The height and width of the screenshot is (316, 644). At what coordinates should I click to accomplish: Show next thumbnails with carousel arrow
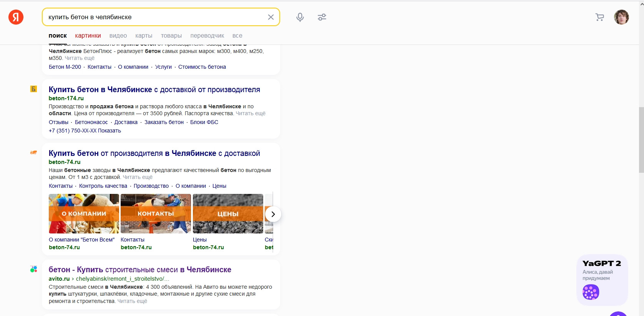[x=273, y=214]
